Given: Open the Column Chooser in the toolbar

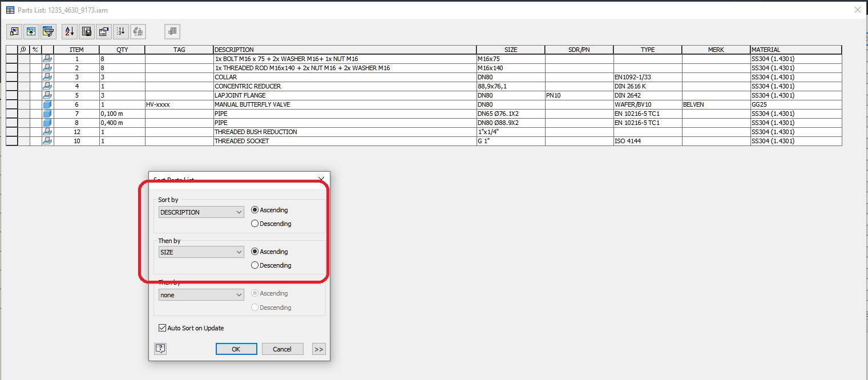Looking at the screenshot, I should [14, 31].
